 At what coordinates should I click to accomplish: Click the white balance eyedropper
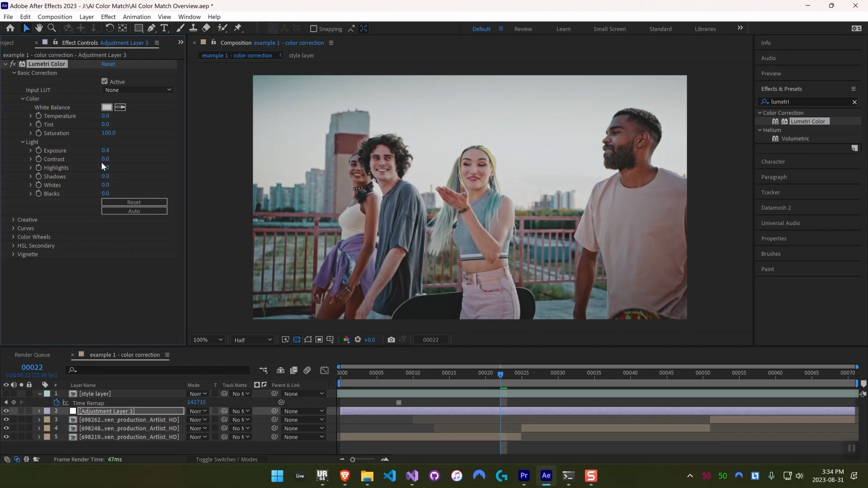coord(120,107)
